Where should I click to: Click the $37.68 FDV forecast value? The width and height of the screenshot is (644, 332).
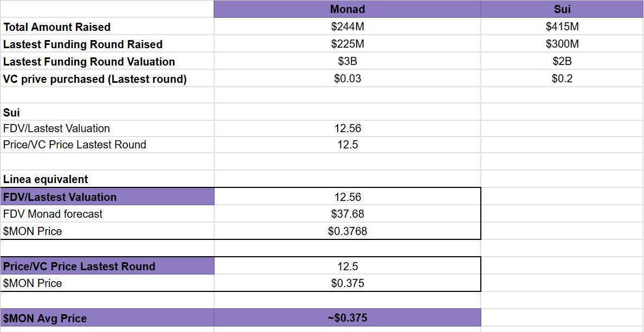pos(347,214)
